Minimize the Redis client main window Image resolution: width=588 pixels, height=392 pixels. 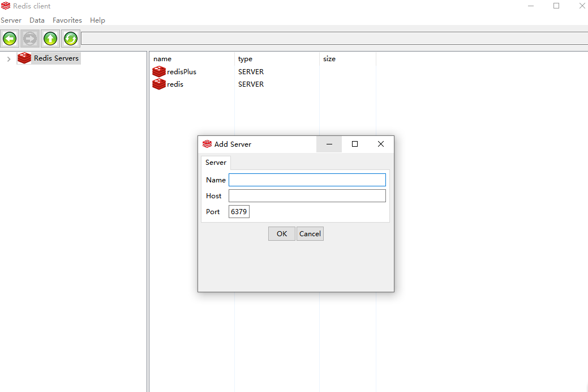click(531, 6)
